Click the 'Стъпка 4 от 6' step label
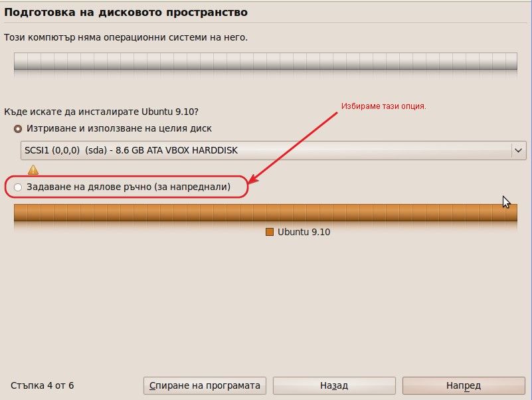The width and height of the screenshot is (532, 400). coord(42,386)
